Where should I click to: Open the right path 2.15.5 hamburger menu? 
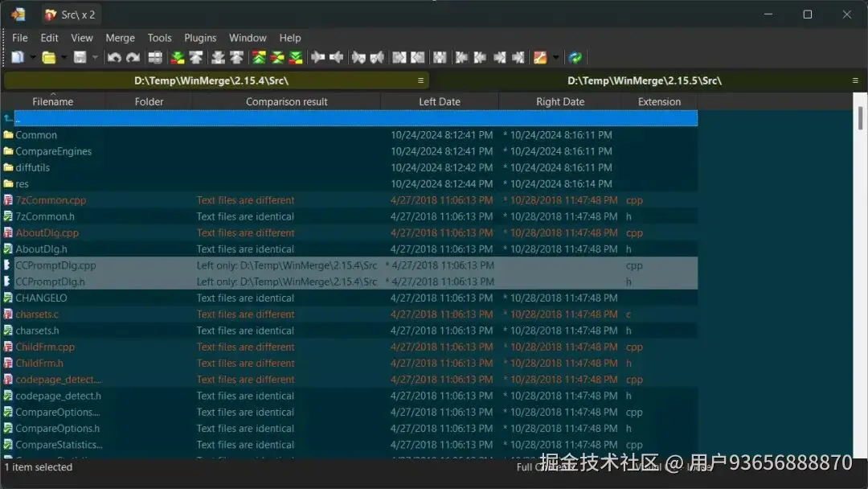click(x=855, y=80)
